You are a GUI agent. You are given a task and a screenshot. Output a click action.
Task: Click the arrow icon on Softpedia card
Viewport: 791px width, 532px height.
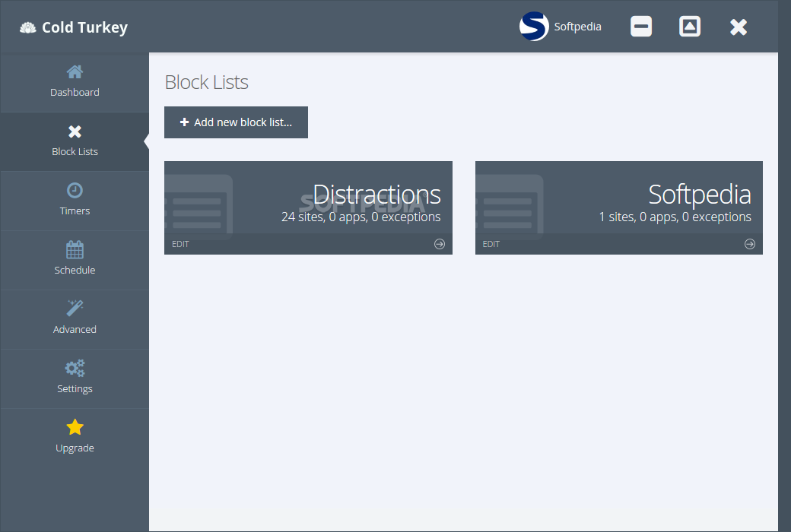750,244
